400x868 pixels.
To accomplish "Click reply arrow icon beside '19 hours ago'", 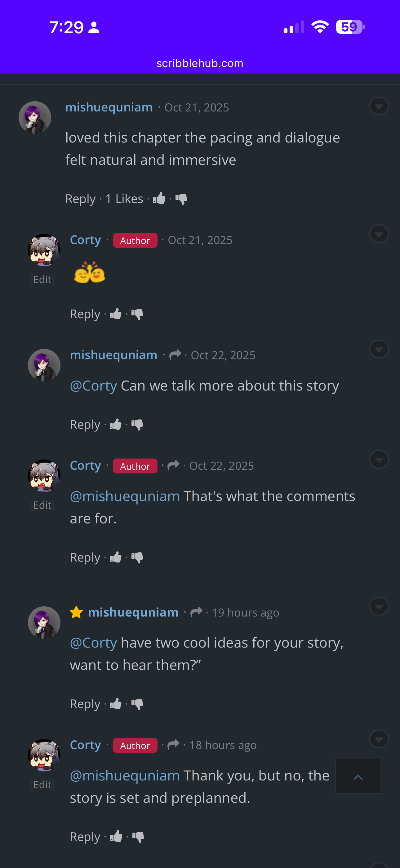I will tap(196, 612).
